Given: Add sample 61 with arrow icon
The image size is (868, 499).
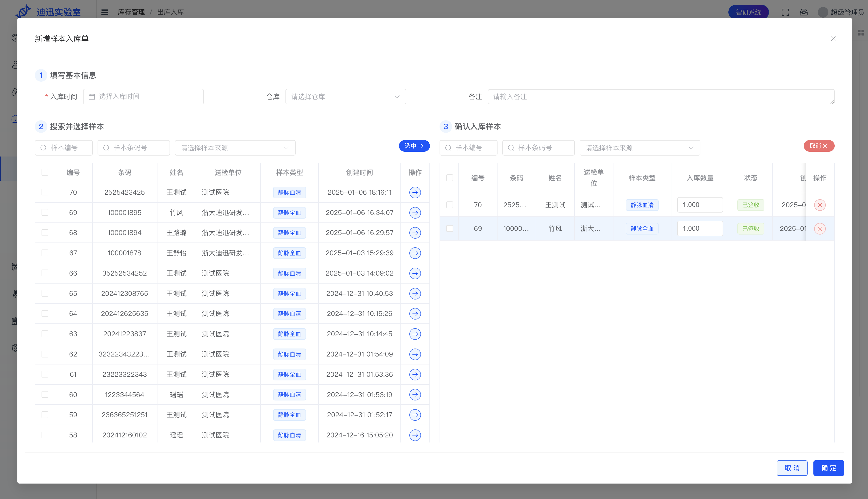Looking at the screenshot, I should (415, 374).
